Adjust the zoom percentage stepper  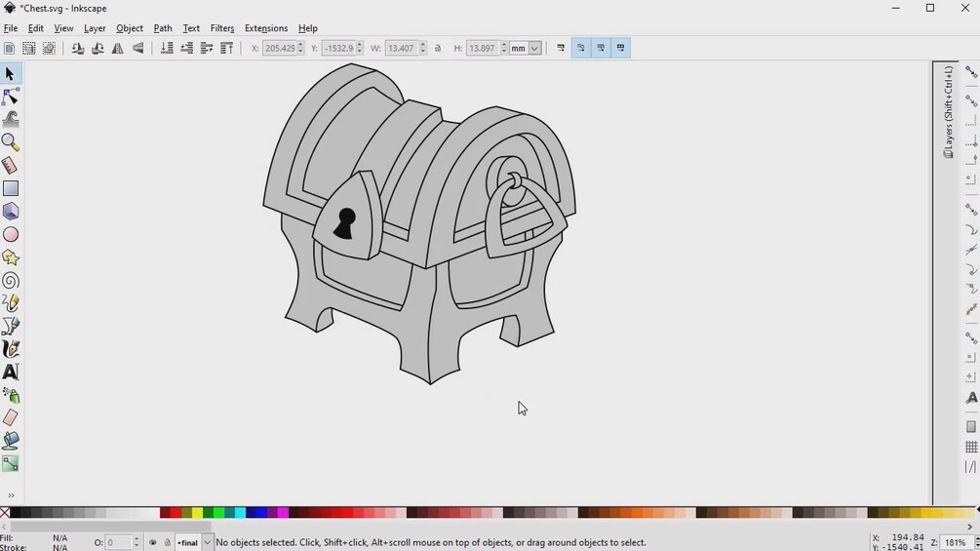[976, 543]
